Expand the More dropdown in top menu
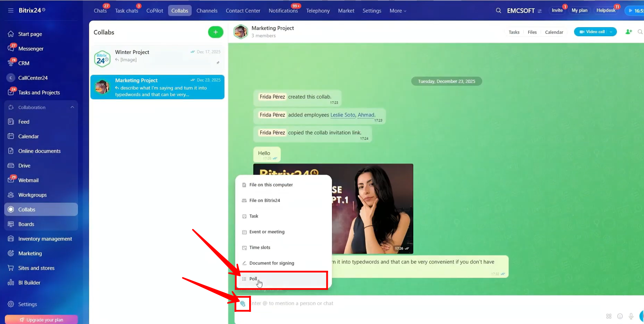 398,11
